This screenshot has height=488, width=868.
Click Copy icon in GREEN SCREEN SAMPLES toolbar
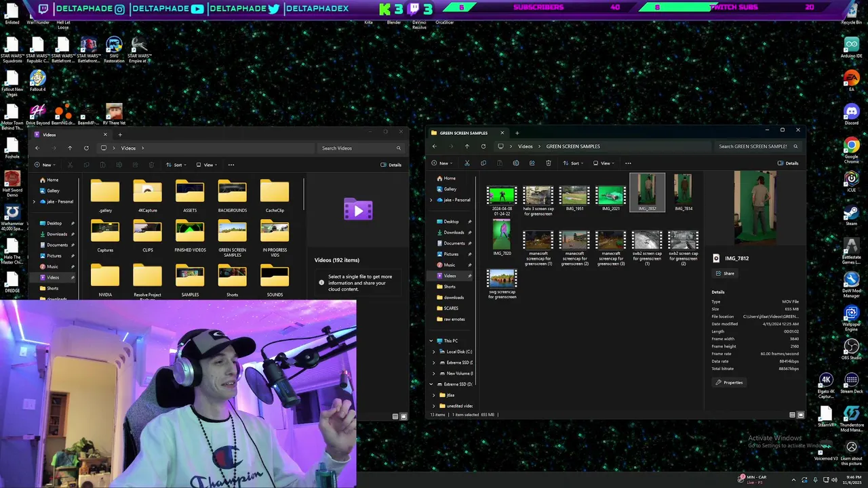[483, 163]
